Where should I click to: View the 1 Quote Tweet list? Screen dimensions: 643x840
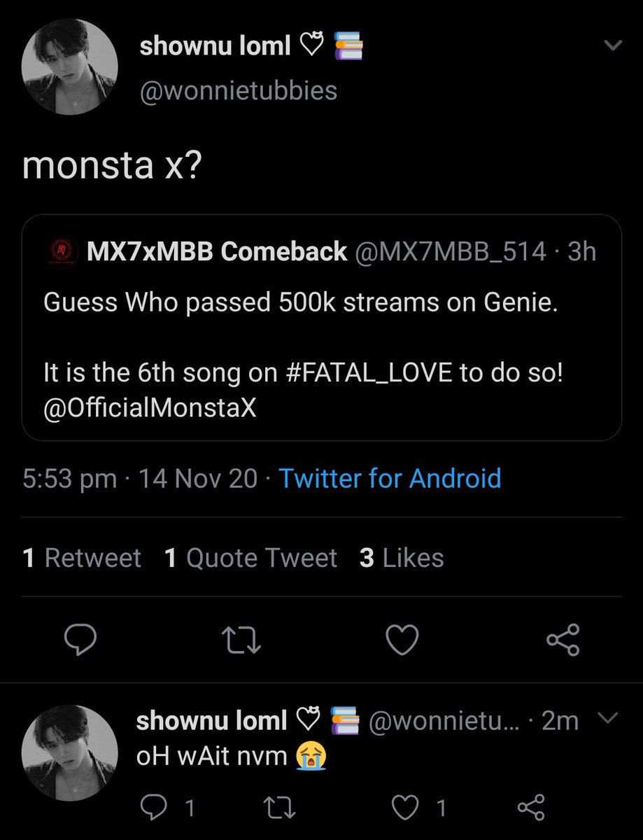point(250,558)
